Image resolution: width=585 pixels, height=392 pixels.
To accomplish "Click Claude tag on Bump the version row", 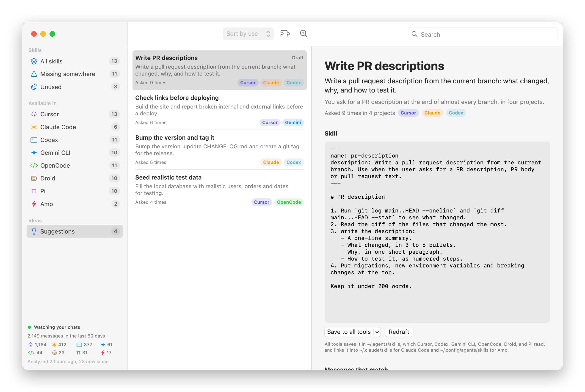I will click(271, 163).
